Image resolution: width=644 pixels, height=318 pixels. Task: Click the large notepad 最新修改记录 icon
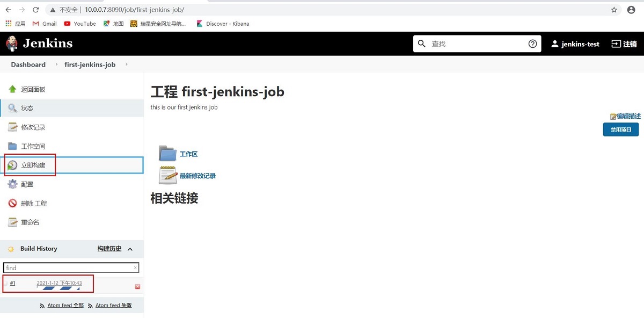[x=168, y=175]
